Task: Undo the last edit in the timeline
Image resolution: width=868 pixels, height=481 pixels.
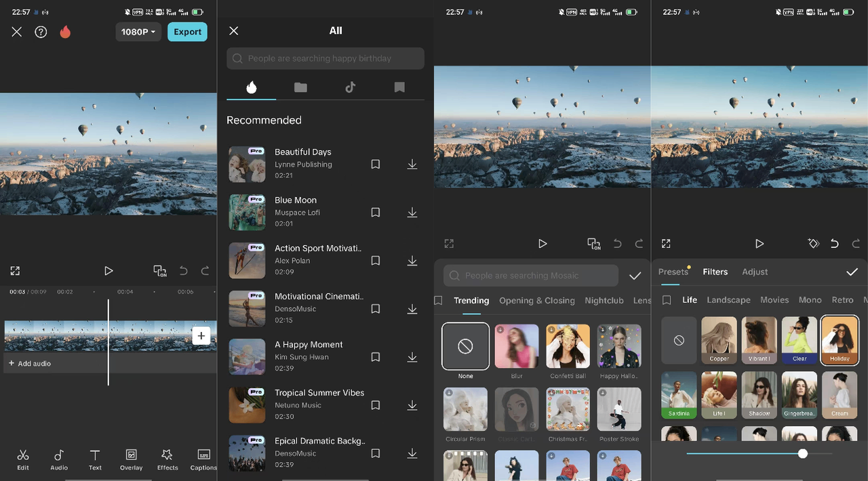Action: pyautogui.click(x=183, y=271)
